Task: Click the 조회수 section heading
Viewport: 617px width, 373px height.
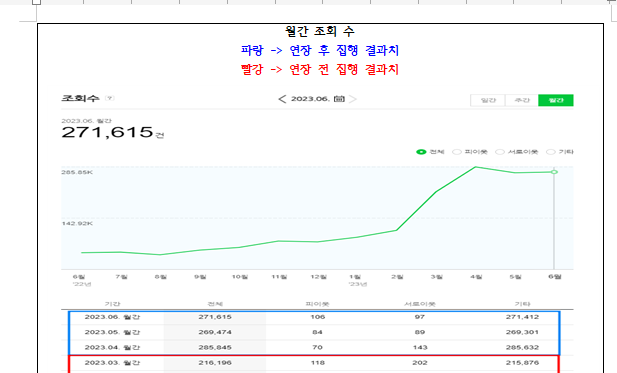Action: 80,98
